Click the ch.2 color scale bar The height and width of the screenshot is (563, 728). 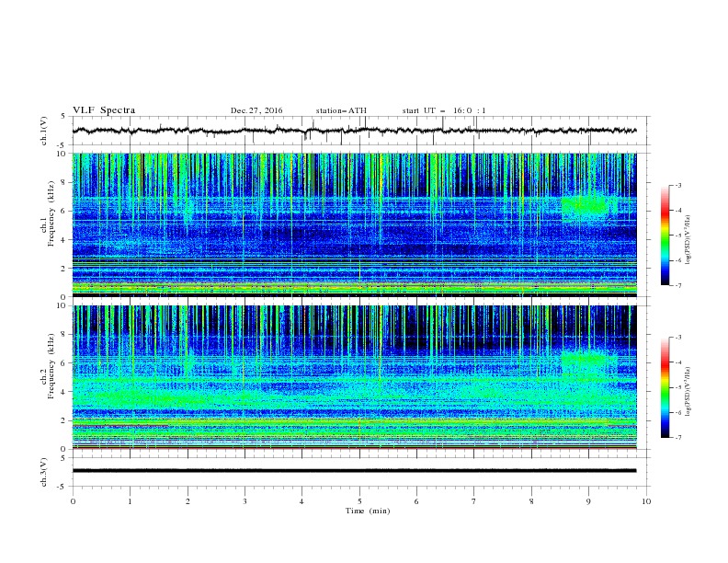(665, 387)
